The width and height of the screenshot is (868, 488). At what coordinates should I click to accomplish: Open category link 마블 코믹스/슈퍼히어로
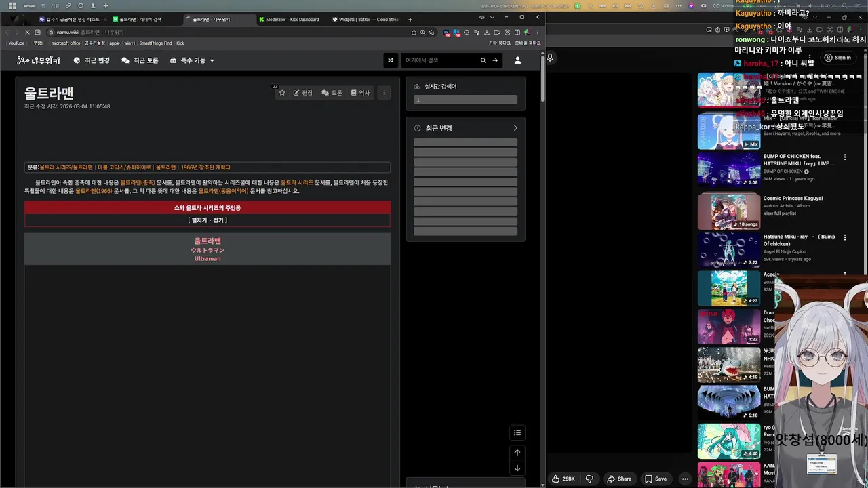coord(124,167)
